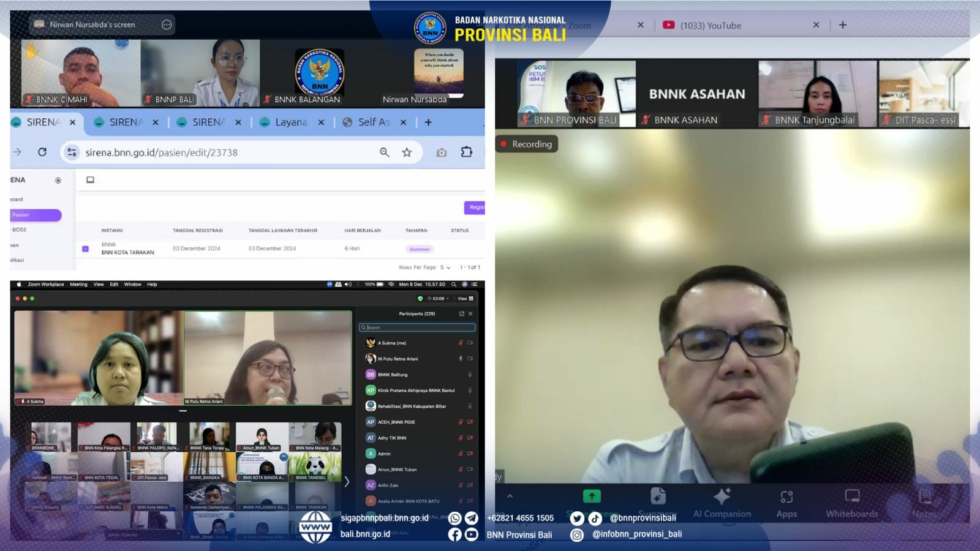
Task: Toggle BNNK Belitung microphone icon
Action: click(x=470, y=375)
